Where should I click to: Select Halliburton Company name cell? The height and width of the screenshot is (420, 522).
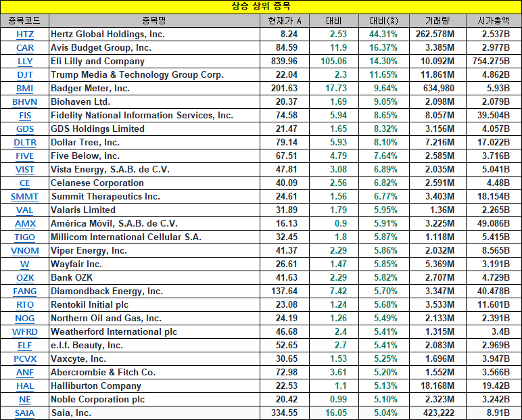point(154,386)
